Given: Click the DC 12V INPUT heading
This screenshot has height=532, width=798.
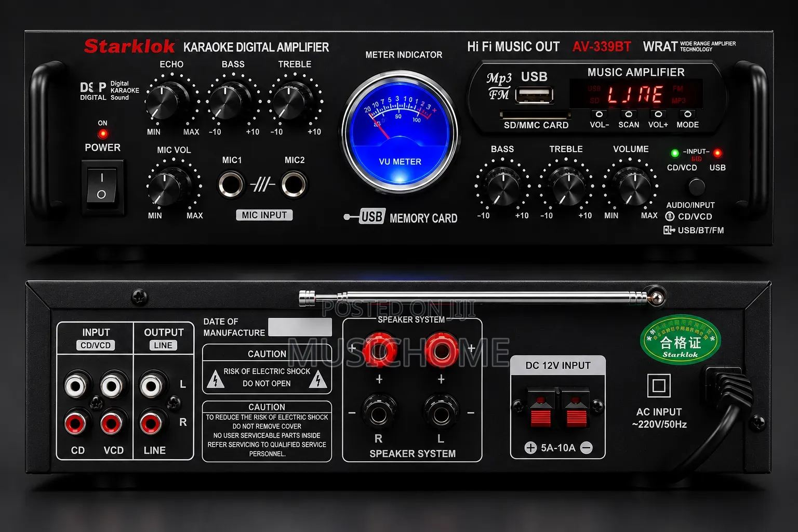Looking at the screenshot, I should click(x=558, y=365).
